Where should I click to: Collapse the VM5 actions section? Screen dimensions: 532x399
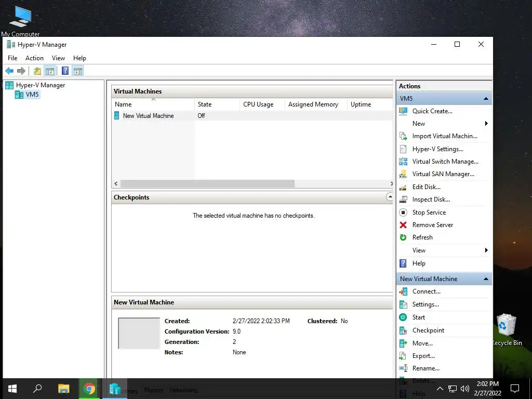click(x=486, y=99)
